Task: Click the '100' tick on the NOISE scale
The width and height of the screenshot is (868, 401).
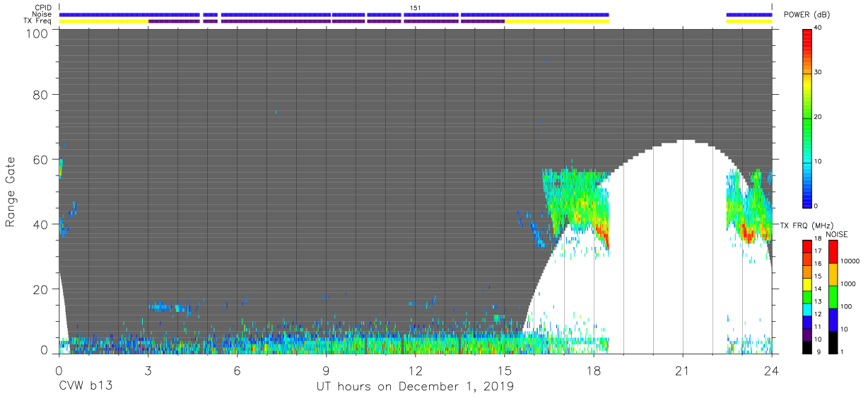Action: click(846, 306)
